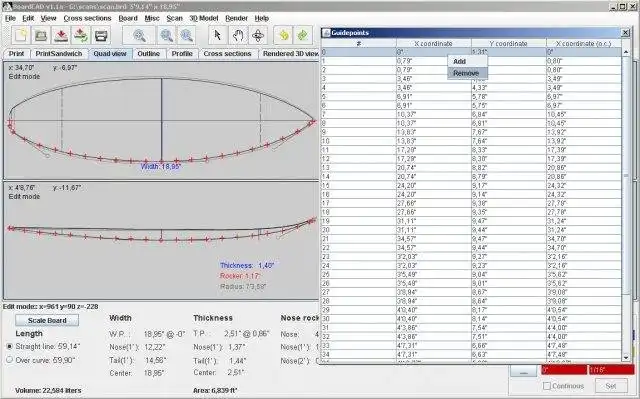Click the Scale Board button
This screenshot has height=399, width=640.
point(47,320)
